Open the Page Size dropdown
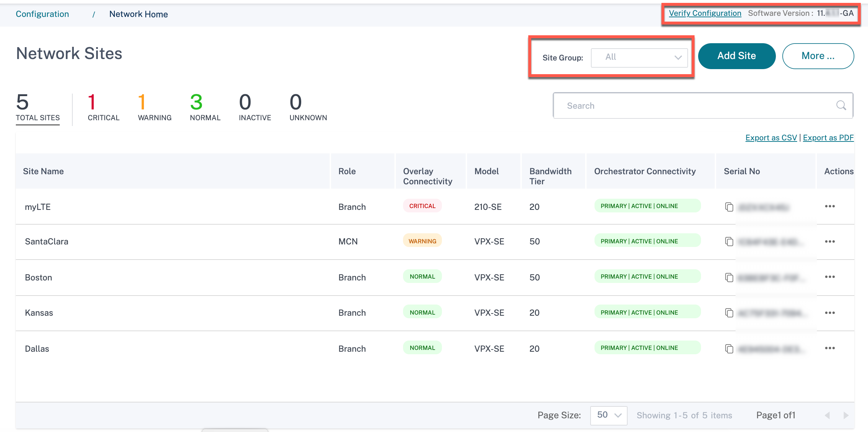868x432 pixels. [x=609, y=415]
